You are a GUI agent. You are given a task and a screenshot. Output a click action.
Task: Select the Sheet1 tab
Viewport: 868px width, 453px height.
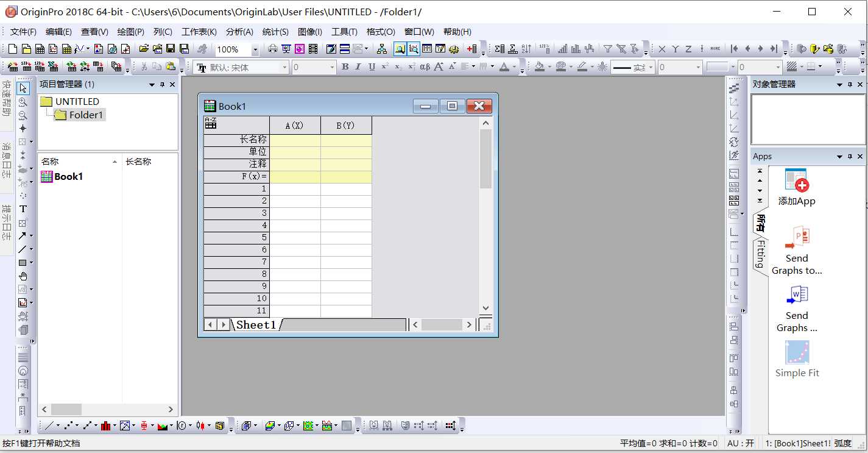(256, 325)
